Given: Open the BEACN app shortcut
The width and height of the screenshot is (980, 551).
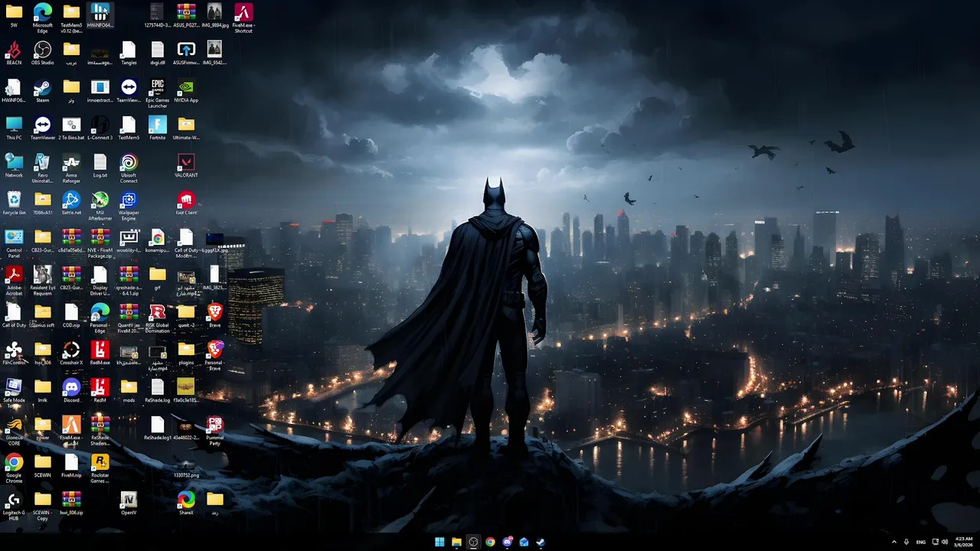Looking at the screenshot, I should coord(14,54).
